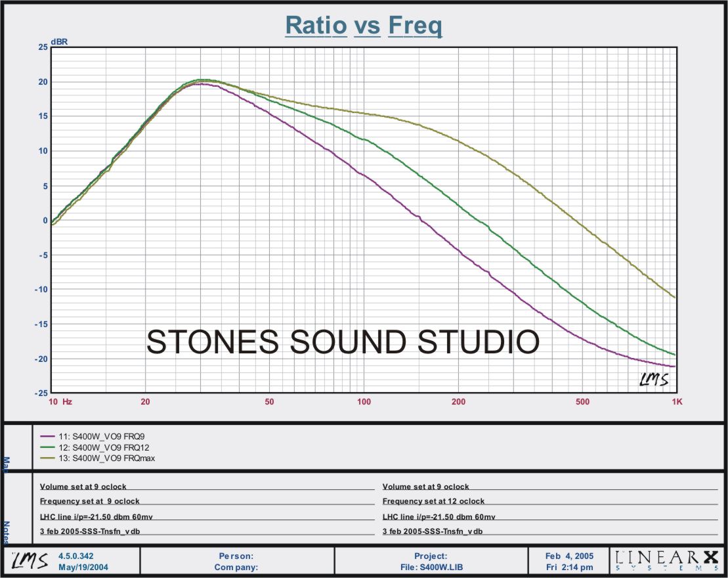Image resolution: width=728 pixels, height=578 pixels.
Task: Click the '1K' frequency-axis label
Action: tap(677, 401)
